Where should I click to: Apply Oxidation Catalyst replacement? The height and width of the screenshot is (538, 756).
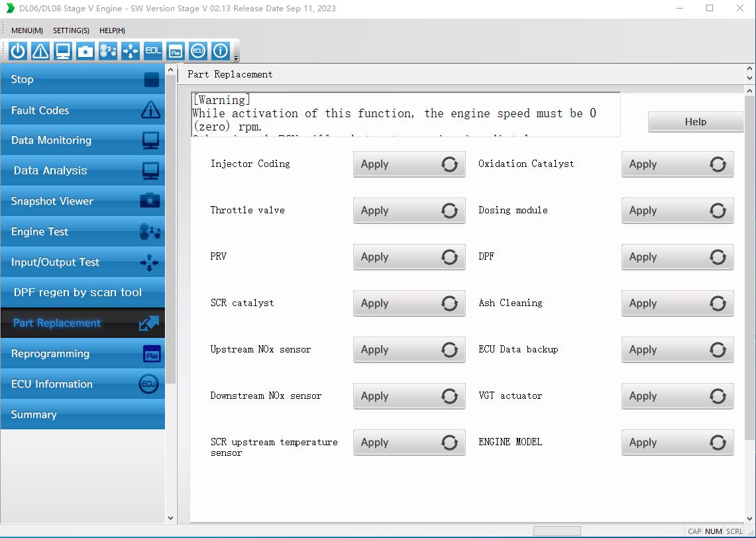click(x=677, y=164)
